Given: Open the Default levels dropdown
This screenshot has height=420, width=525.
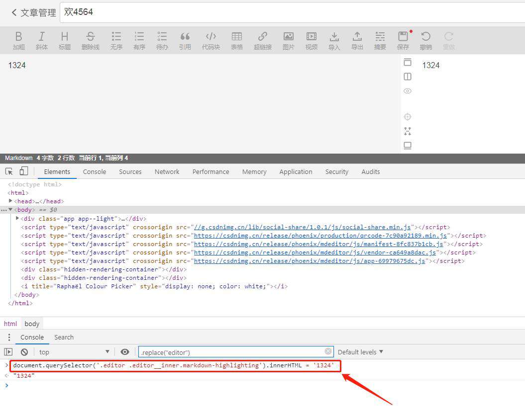Looking at the screenshot, I should [x=360, y=352].
